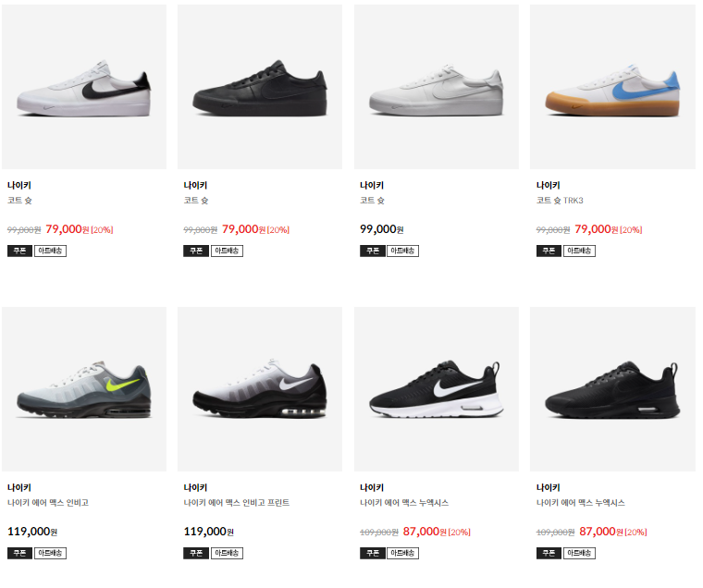
Task: Click 나이키 brand label above 인비고 프린트
Action: (x=195, y=487)
